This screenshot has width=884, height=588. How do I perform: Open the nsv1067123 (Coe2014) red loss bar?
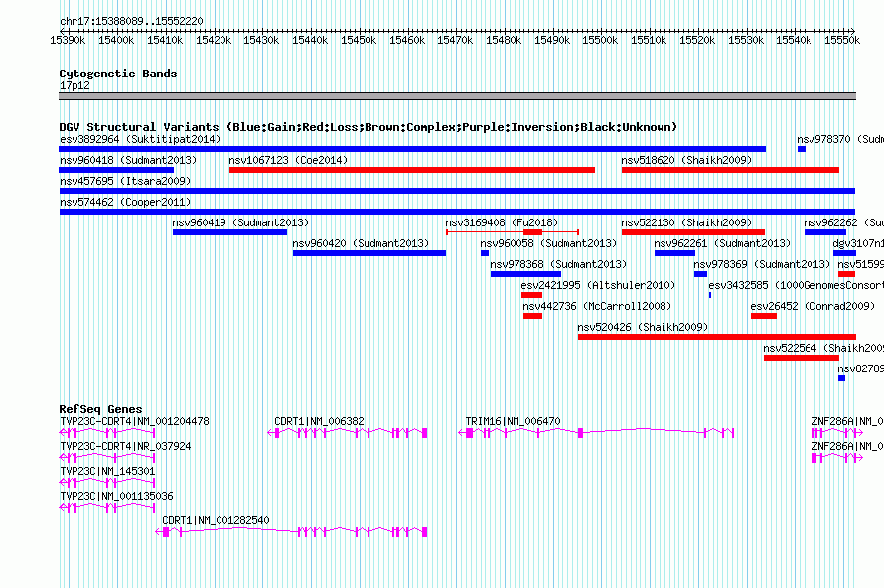[412, 170]
